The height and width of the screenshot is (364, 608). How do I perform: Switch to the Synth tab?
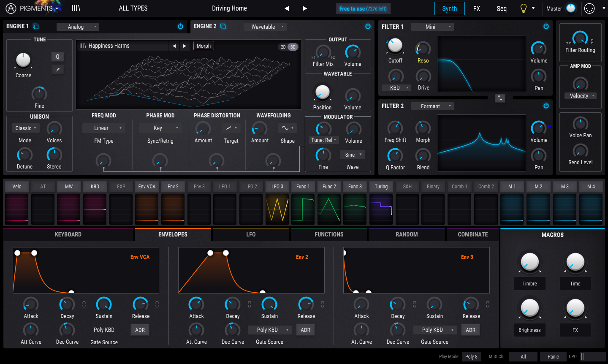coord(450,8)
